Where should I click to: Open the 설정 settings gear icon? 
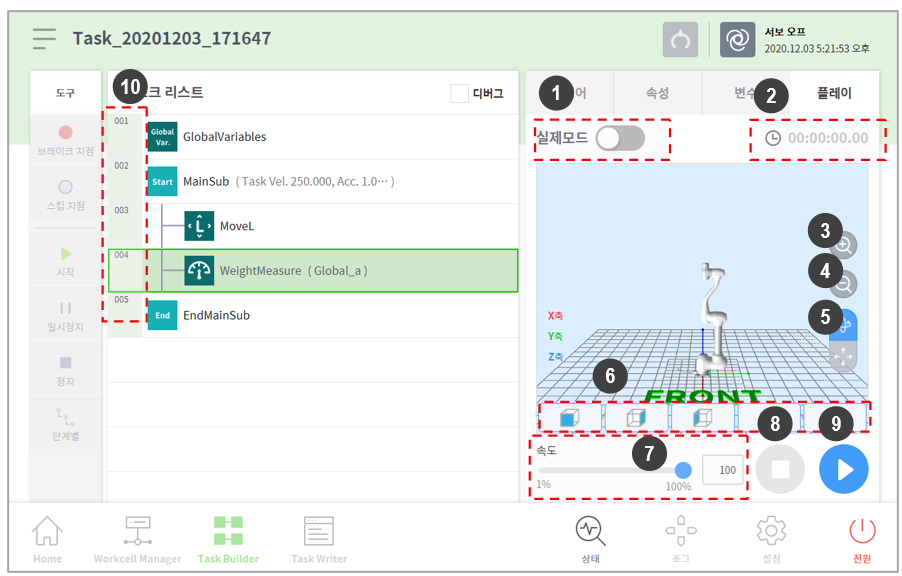[x=770, y=538]
